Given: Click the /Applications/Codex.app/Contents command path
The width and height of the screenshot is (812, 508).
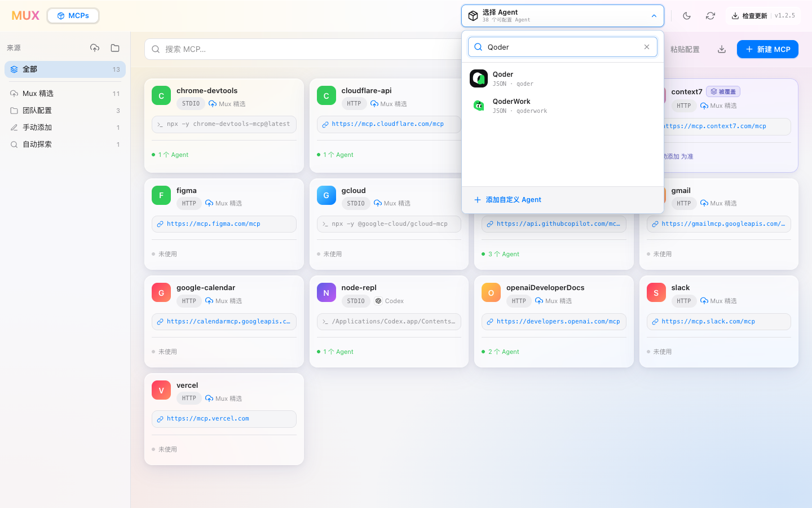Looking at the screenshot, I should (389, 322).
